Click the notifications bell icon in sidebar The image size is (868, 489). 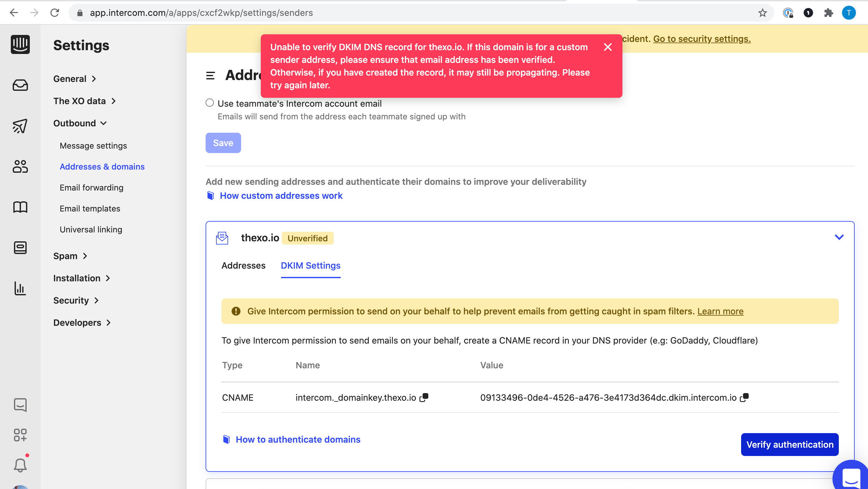(20, 465)
